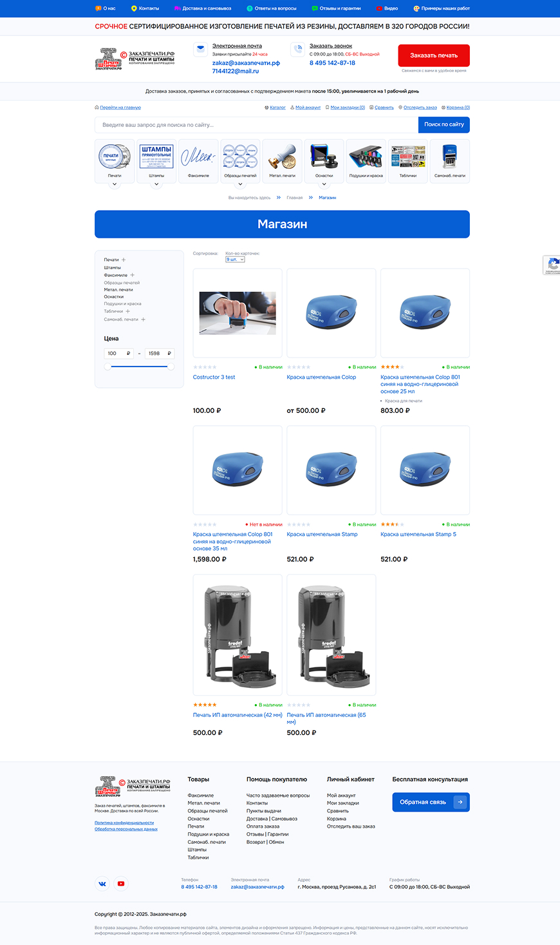This screenshot has height=945, width=560.
Task: Click the Обратная связь button
Action: pos(431,802)
